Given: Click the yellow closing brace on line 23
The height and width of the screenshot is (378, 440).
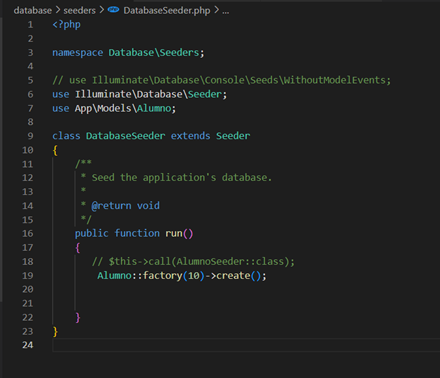Looking at the screenshot, I should pyautogui.click(x=55, y=332).
